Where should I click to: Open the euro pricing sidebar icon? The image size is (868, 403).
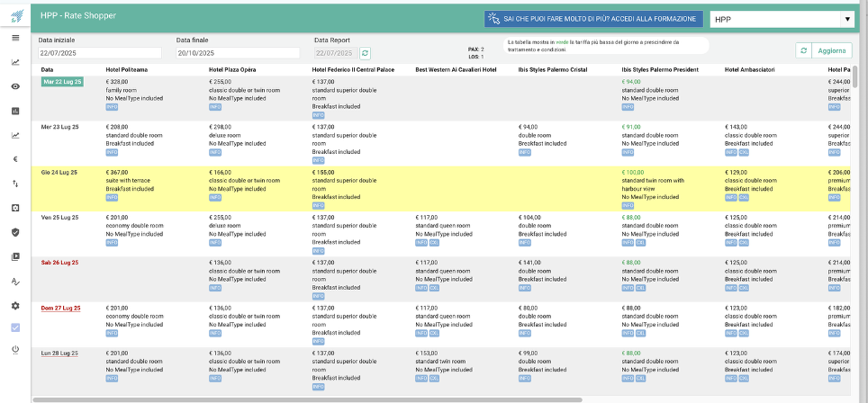point(15,159)
